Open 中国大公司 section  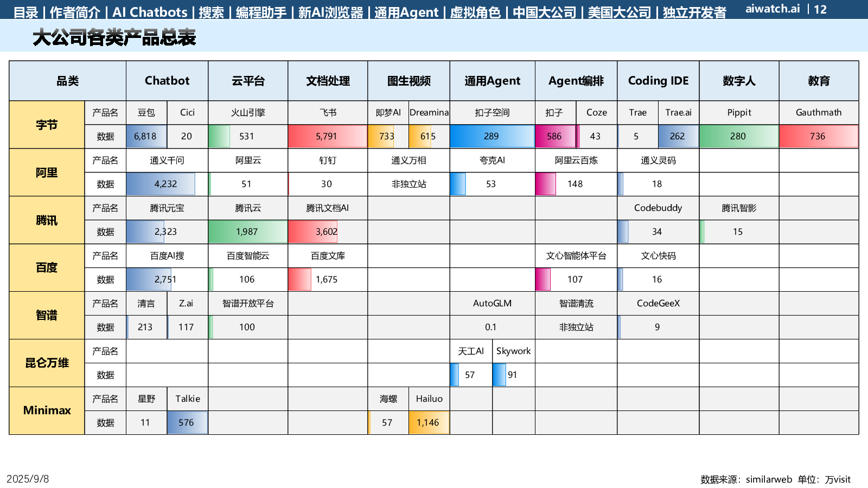pos(544,12)
